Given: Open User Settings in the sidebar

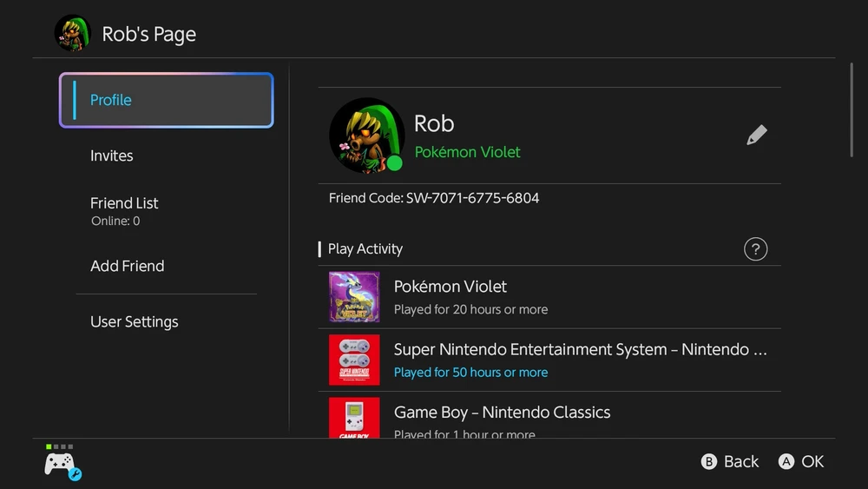Looking at the screenshot, I should pos(134,321).
